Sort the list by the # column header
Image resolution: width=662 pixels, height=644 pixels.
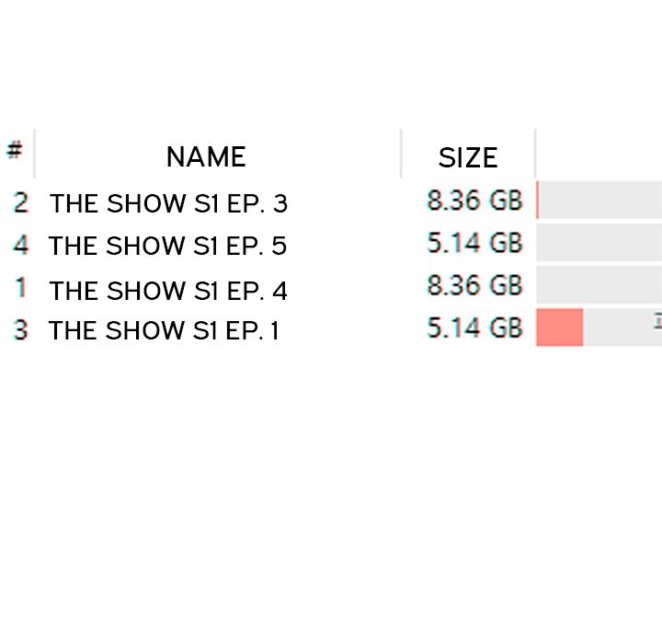15,151
